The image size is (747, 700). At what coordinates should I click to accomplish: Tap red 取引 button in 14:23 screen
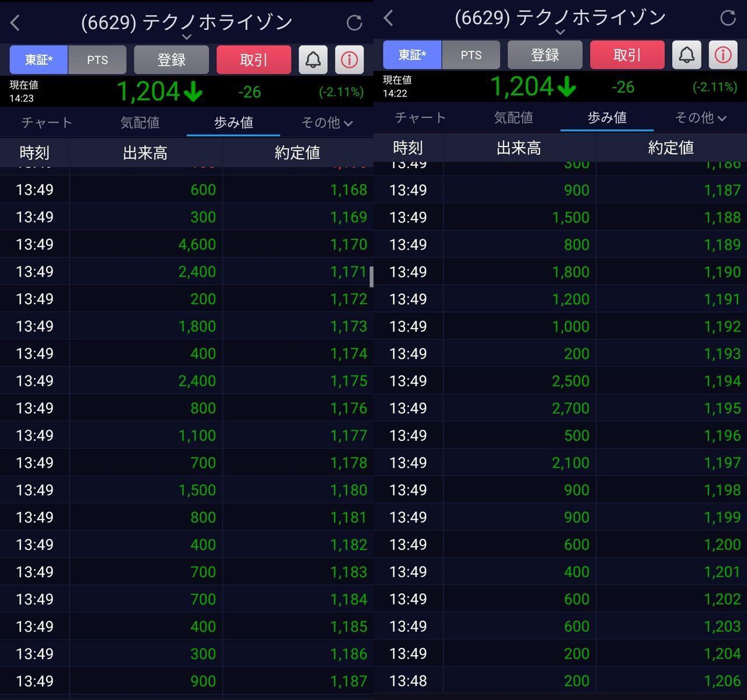coord(254,60)
